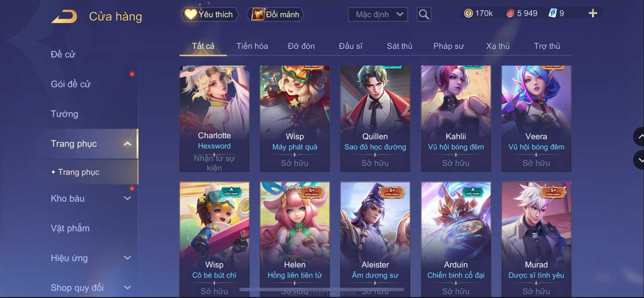
Task: Tap the golden back arrow icon
Action: coord(64,16)
